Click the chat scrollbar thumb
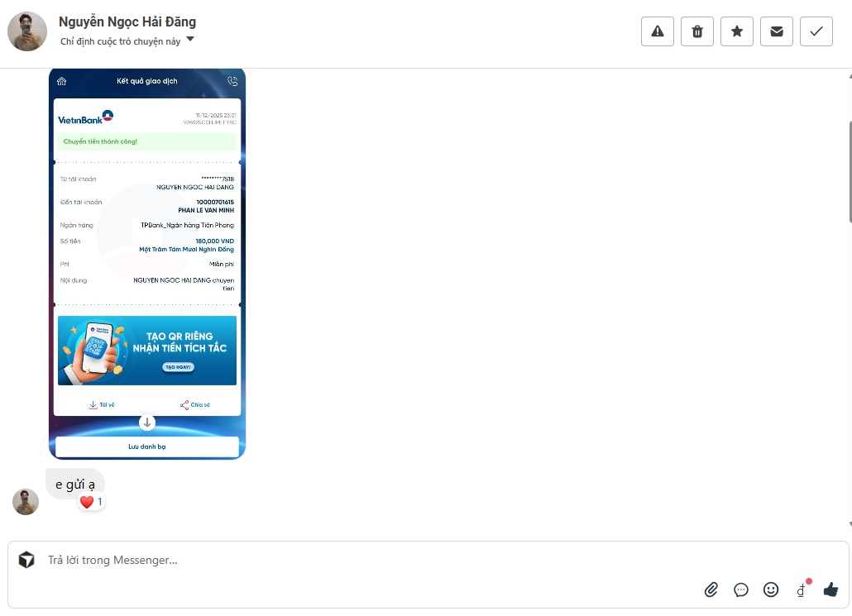Viewport: 852px width, 616px height. pos(850,172)
